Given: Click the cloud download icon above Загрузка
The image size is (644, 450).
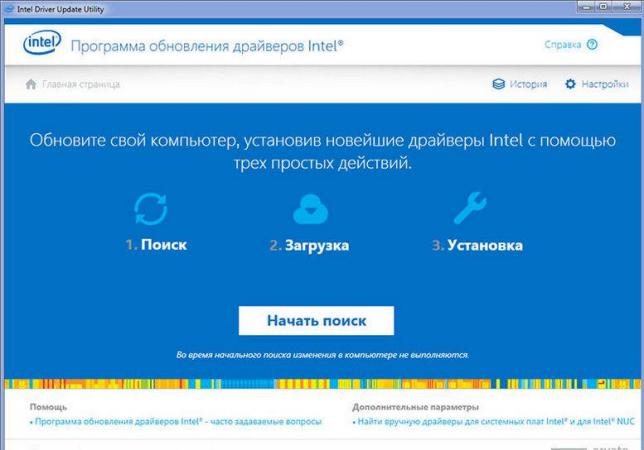Looking at the screenshot, I should [310, 209].
